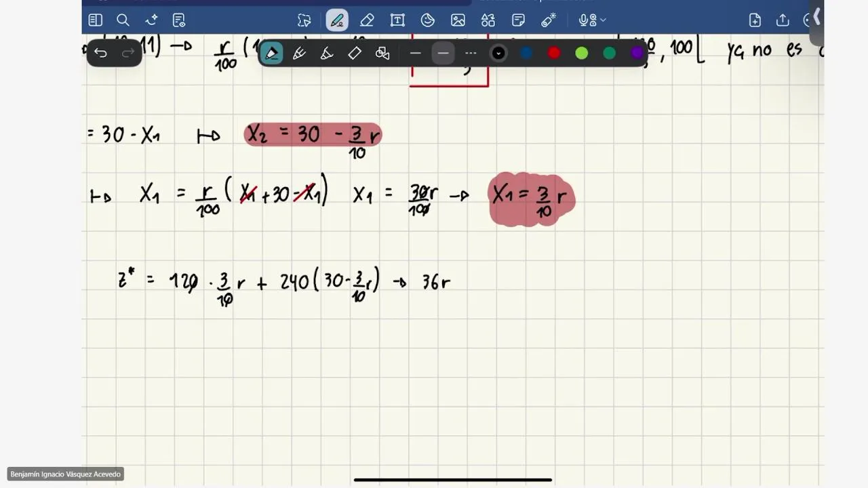
Task: Open the sticker tool
Action: point(428,20)
